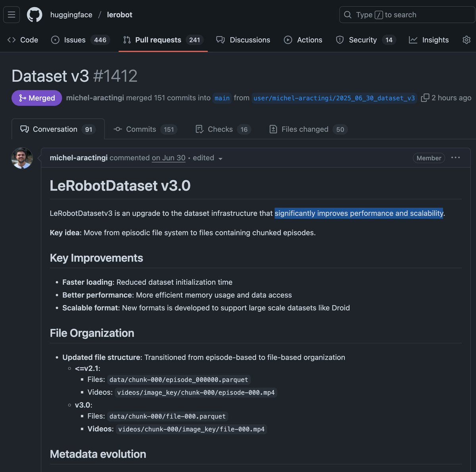This screenshot has height=472, width=476.
Task: Click the Member role badge
Action: [429, 158]
